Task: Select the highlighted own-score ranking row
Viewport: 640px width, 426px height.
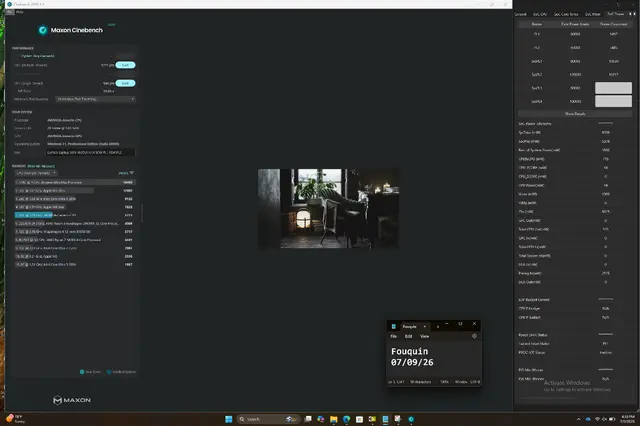Action: (x=74, y=215)
